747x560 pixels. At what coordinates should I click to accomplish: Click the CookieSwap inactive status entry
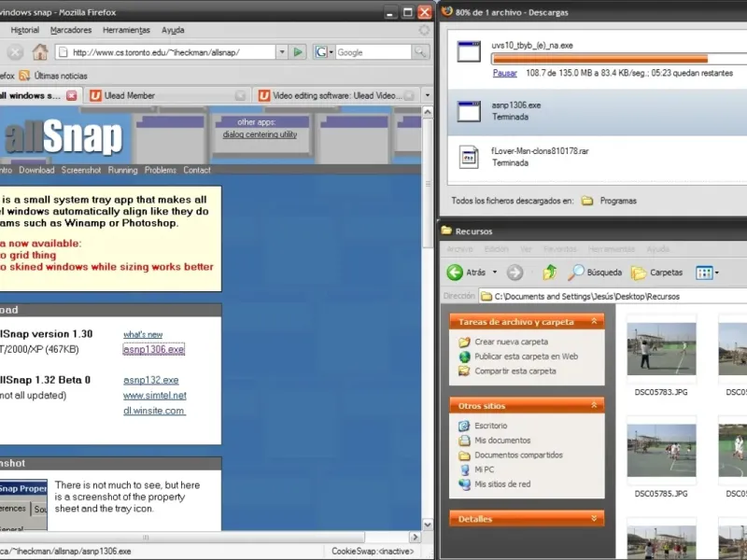373,551
